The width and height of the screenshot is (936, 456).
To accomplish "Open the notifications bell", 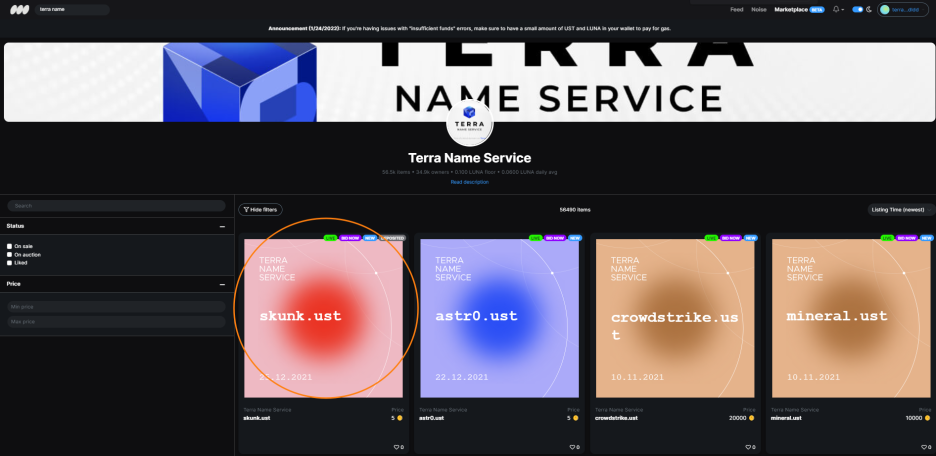I will (x=836, y=10).
